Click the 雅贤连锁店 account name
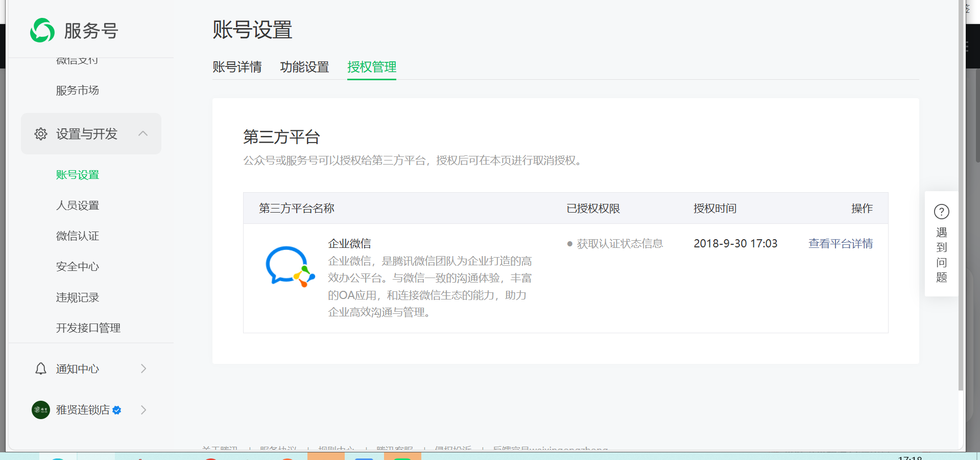Image resolution: width=980 pixels, height=460 pixels. tap(83, 410)
